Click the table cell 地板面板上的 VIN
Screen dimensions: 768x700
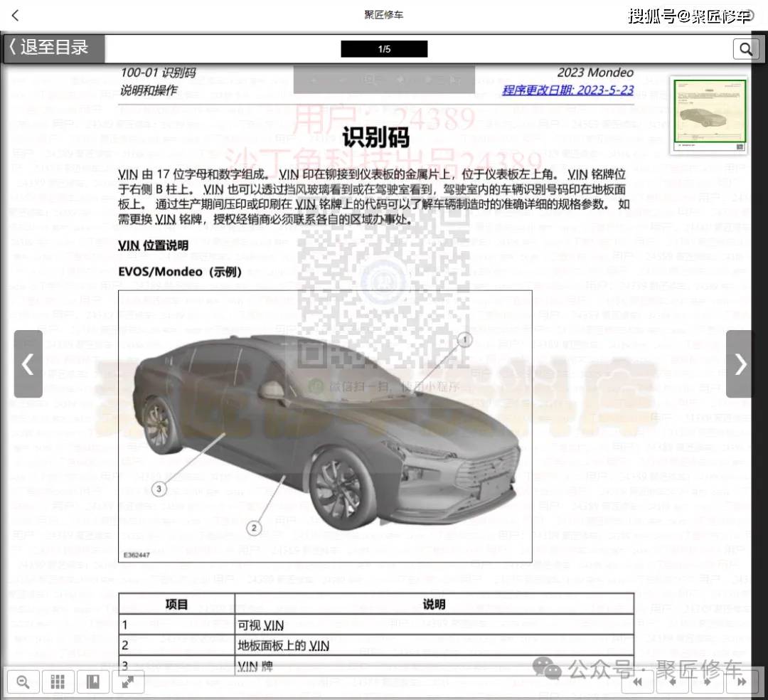click(434, 646)
